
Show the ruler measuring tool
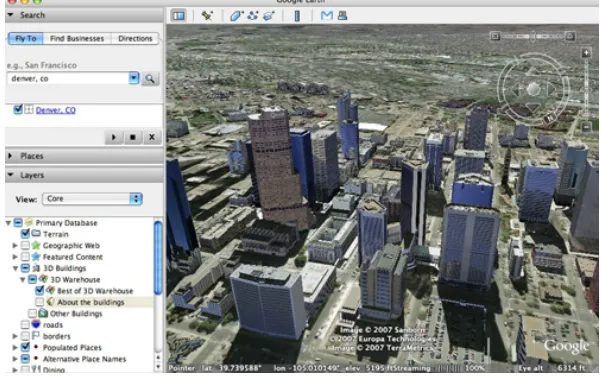(297, 16)
